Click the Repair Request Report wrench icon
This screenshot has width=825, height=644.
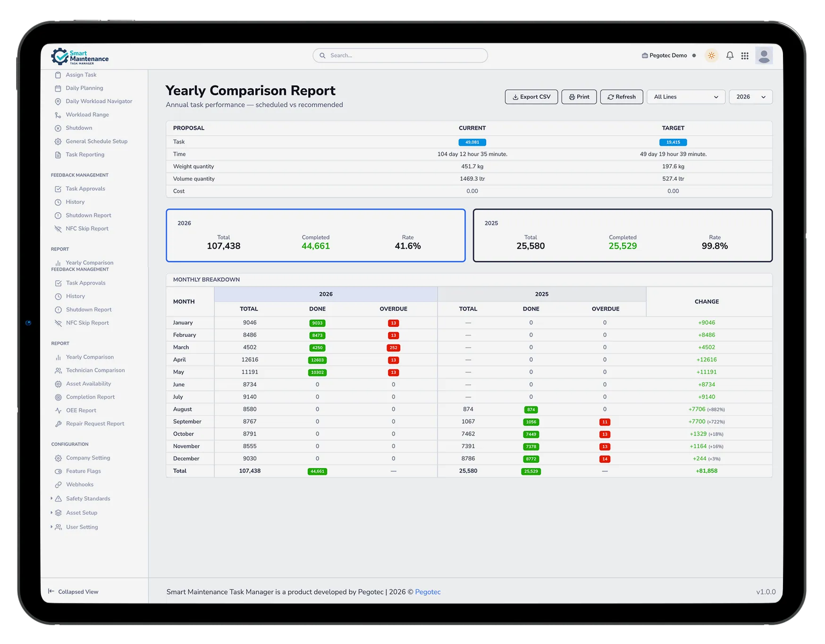tap(59, 424)
